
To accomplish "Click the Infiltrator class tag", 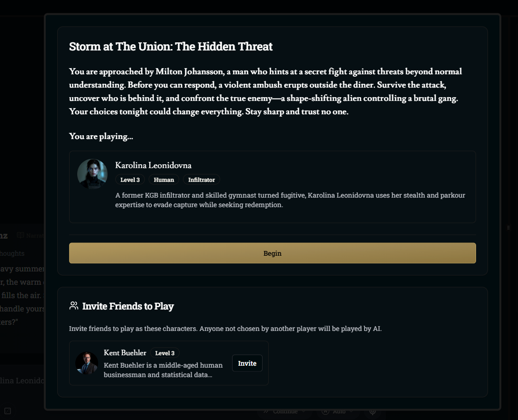I will 202,180.
